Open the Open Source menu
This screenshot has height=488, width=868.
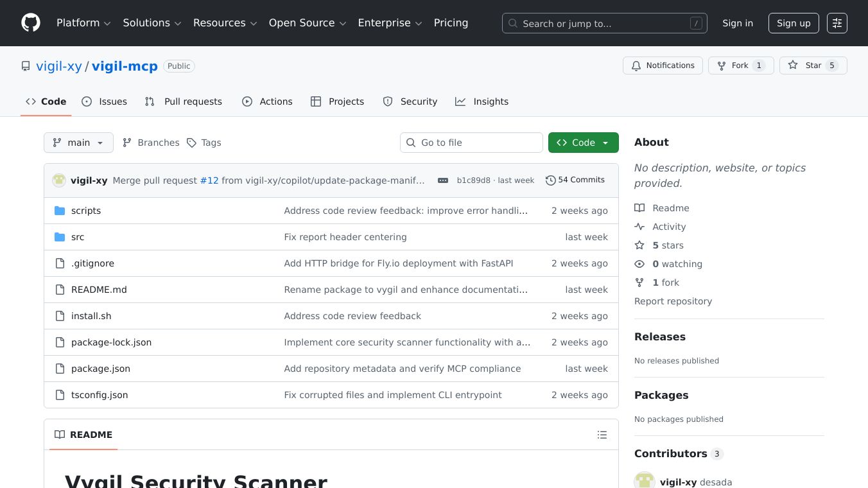(308, 23)
